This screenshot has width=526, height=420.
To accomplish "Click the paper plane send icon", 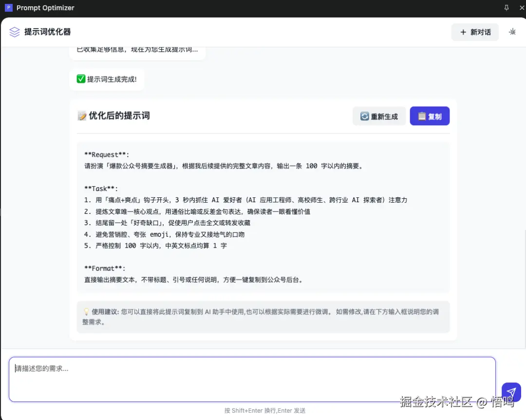I will pos(511,392).
